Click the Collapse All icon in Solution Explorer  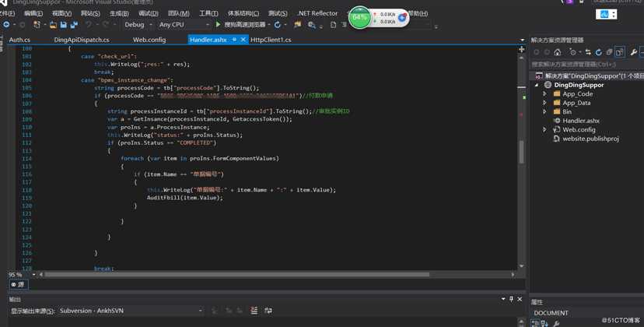(609, 52)
